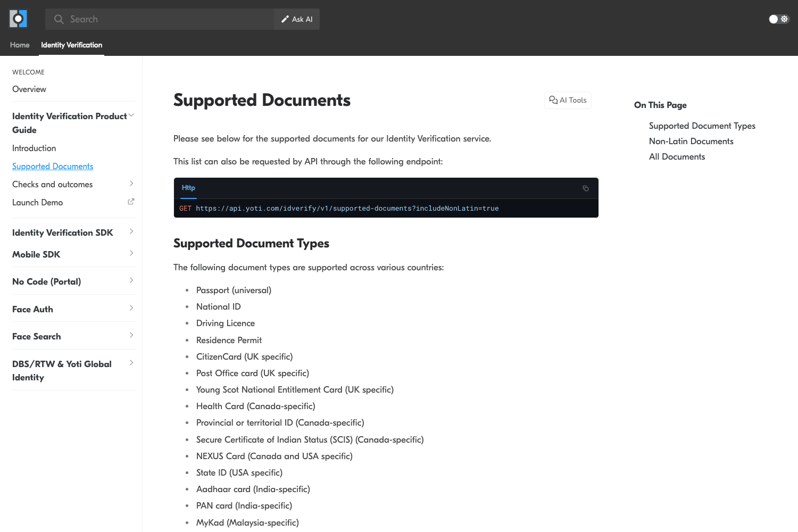The height and width of the screenshot is (532, 798).
Task: Click 'Health Card (Canada-specific)' item
Action: coord(256,406)
